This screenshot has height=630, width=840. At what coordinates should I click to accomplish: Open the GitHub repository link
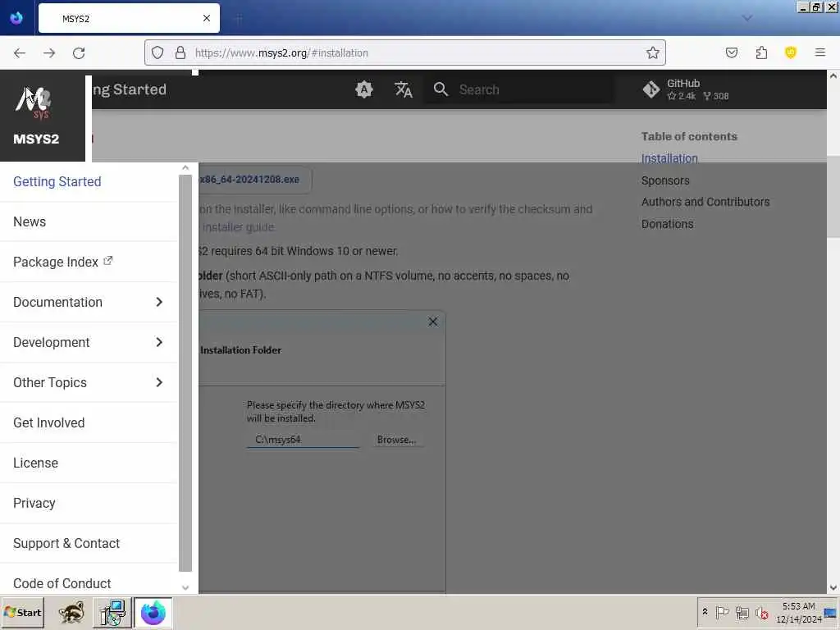coord(686,89)
